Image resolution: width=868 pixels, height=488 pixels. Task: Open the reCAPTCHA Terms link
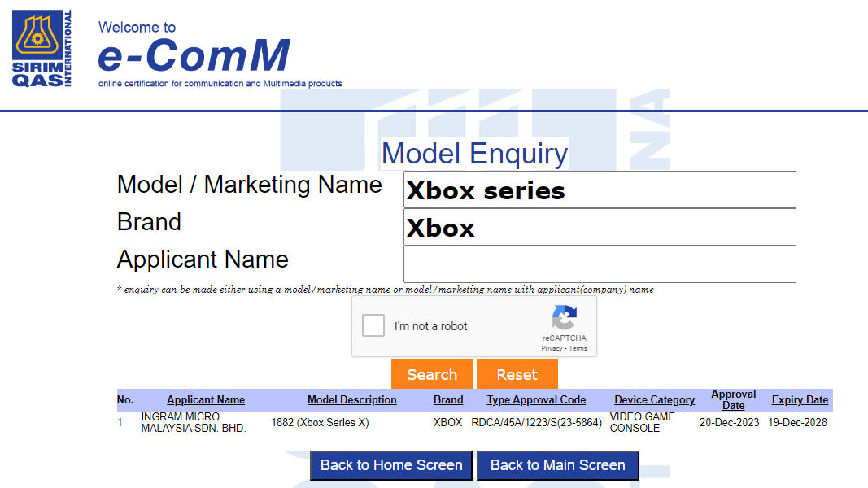[x=578, y=348]
